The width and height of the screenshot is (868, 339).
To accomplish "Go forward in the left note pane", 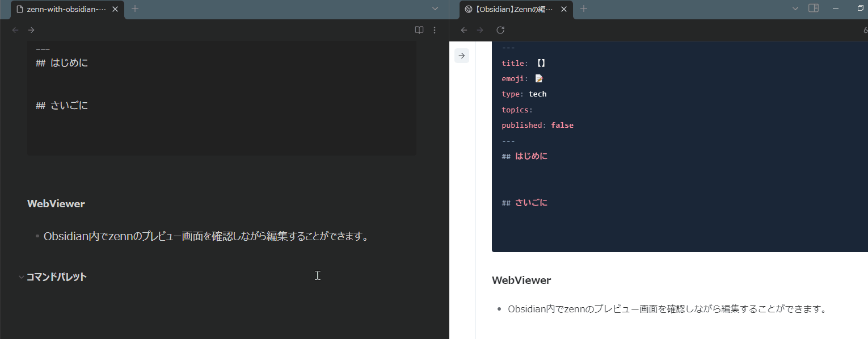I will tap(31, 30).
